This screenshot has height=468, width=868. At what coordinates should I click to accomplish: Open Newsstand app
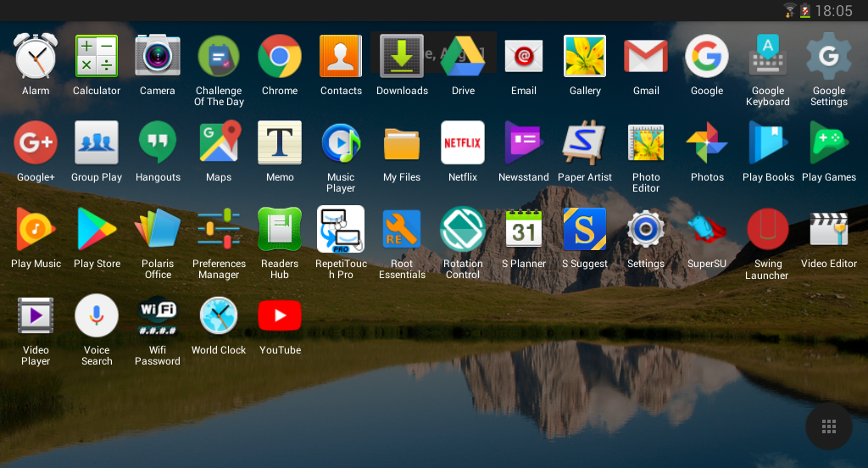click(524, 142)
